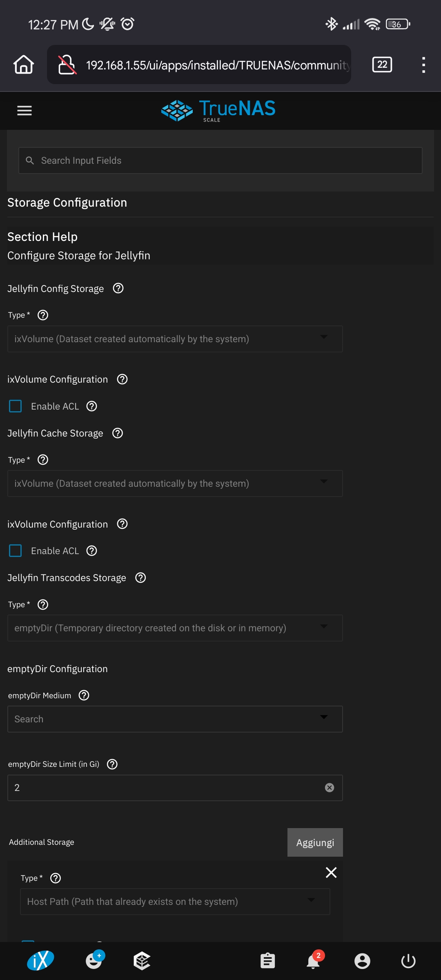The width and height of the screenshot is (441, 980).
Task: Click the Aggiungi button for Additional Storage
Action: (315, 842)
